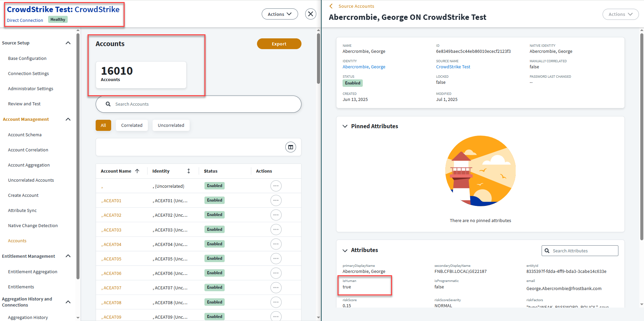Show All accounts filter
Viewport: 644px width, 321px height.
click(103, 125)
